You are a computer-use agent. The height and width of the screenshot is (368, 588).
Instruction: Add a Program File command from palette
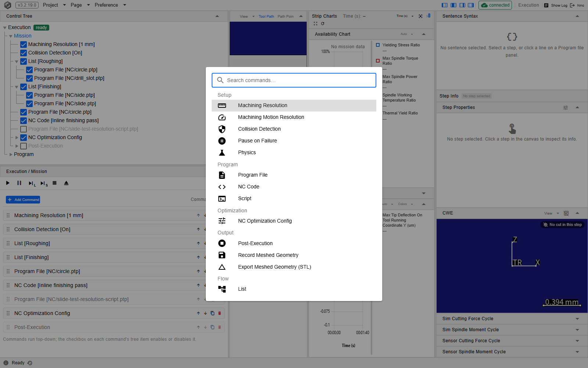tap(294, 175)
